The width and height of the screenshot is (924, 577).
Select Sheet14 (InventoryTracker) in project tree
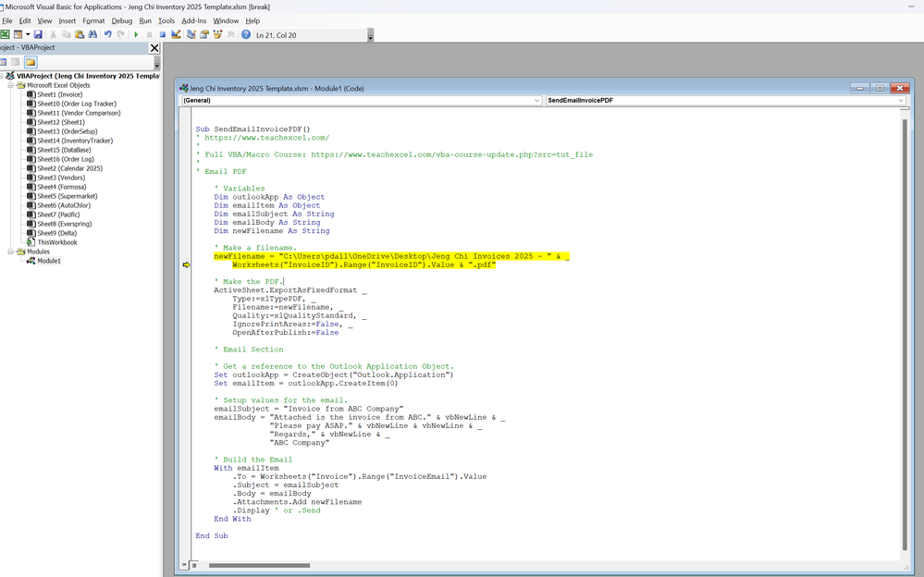point(74,141)
